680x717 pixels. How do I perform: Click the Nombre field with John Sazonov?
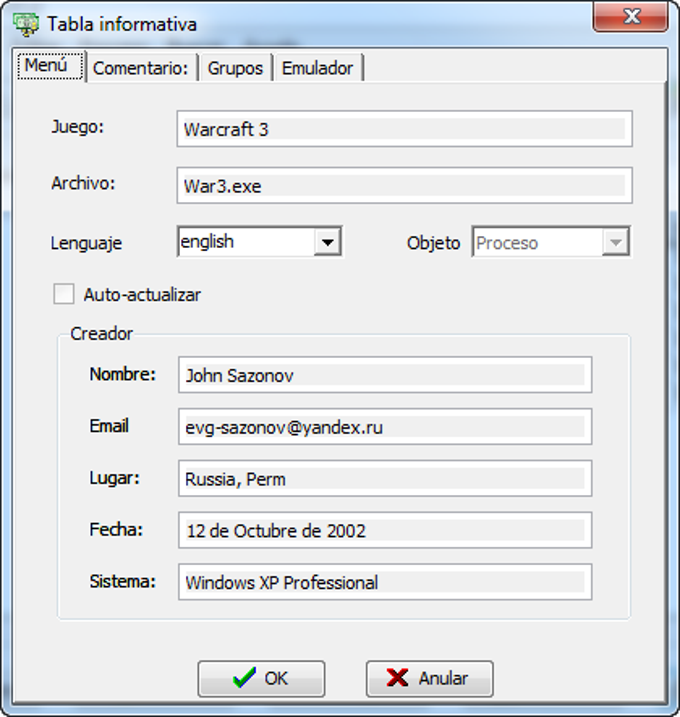click(x=385, y=375)
